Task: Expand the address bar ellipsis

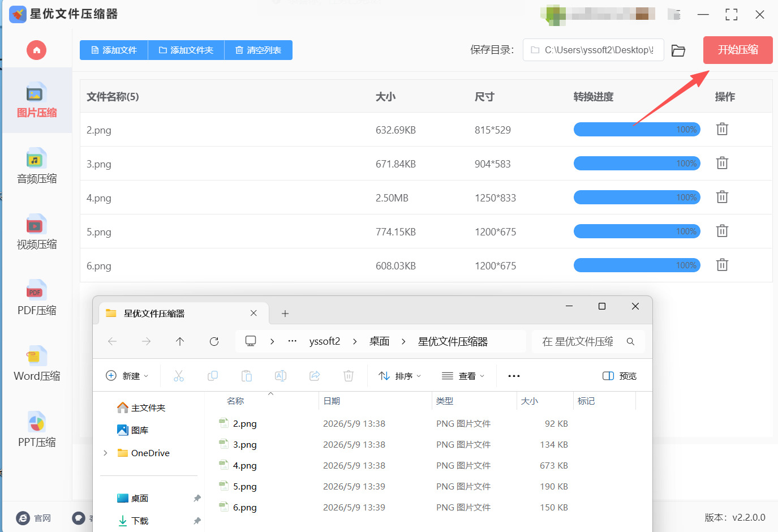Action: [x=292, y=341]
